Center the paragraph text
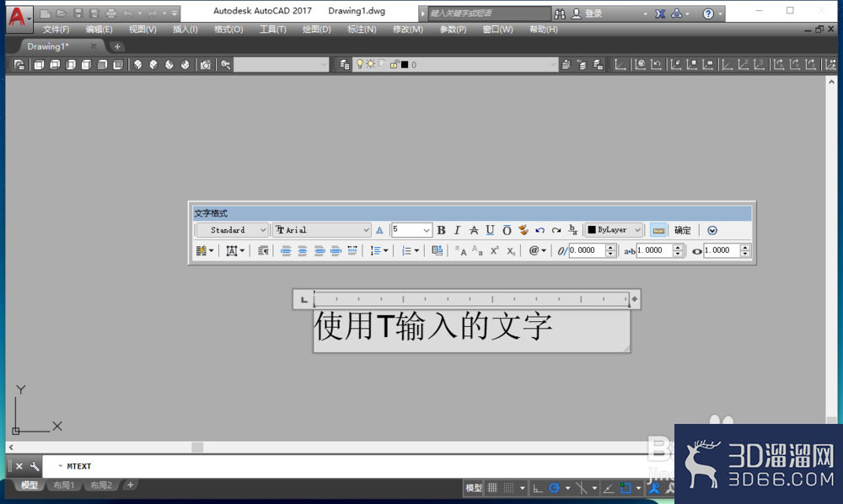The image size is (843, 504). (303, 250)
